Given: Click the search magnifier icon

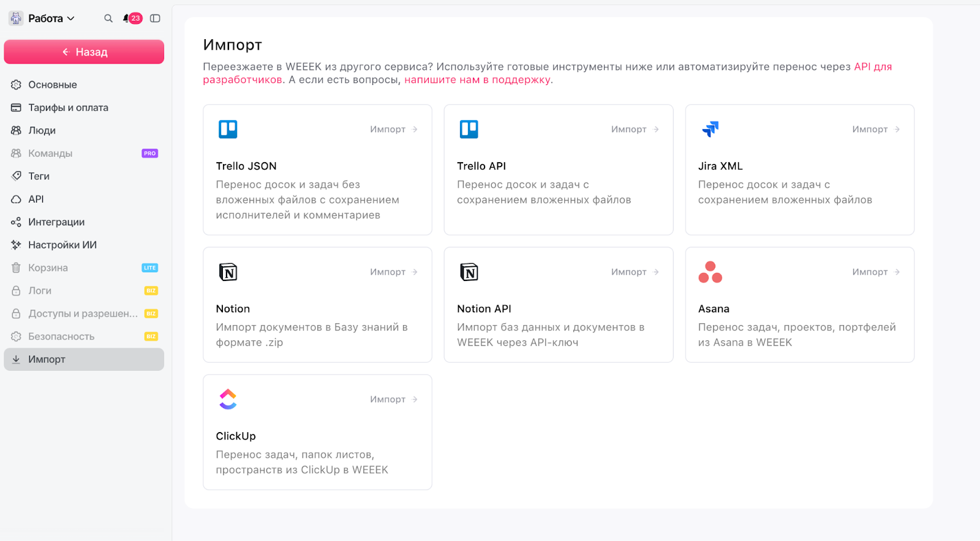Looking at the screenshot, I should point(108,18).
